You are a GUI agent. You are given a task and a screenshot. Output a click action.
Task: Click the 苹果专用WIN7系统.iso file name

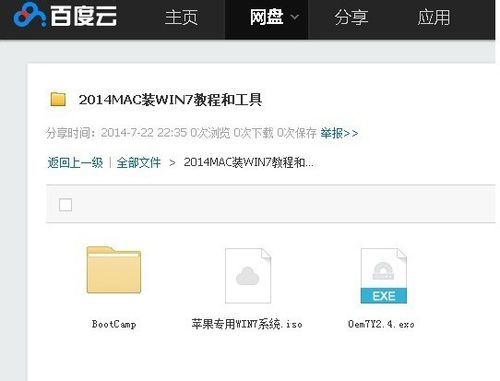click(x=247, y=324)
